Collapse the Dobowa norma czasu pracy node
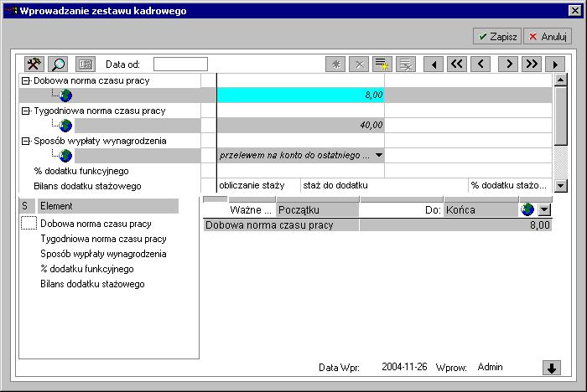 pos(25,80)
